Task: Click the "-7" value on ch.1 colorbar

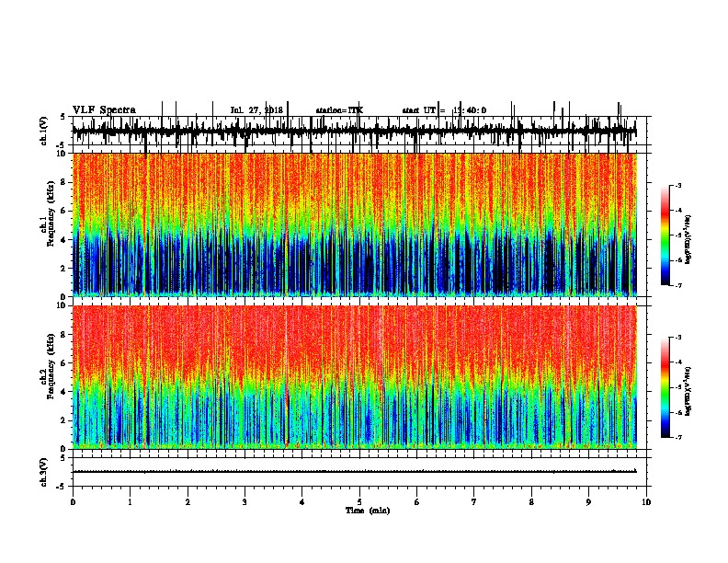Action: (x=677, y=285)
